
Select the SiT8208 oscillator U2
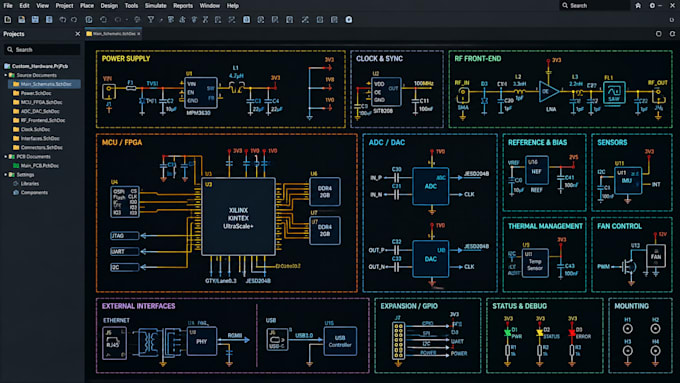click(x=386, y=92)
